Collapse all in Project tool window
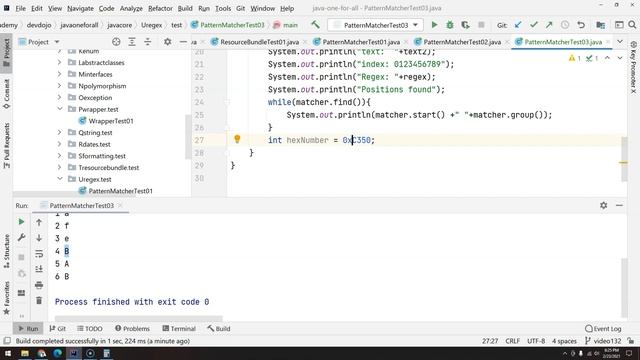Image resolution: width=640 pixels, height=360 pixels. (x=147, y=42)
